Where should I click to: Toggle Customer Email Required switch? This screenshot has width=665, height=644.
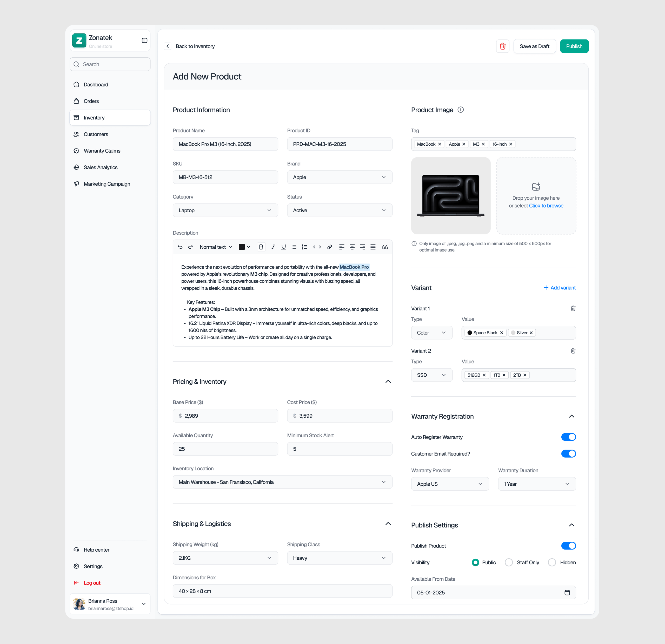pyautogui.click(x=568, y=453)
